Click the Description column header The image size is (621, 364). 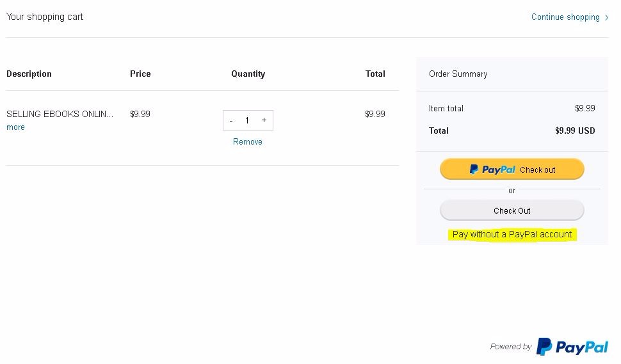coord(29,74)
